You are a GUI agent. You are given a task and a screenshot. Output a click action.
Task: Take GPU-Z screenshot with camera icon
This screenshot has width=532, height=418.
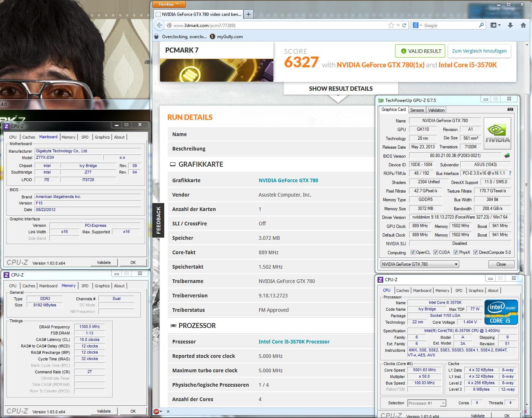coord(510,109)
